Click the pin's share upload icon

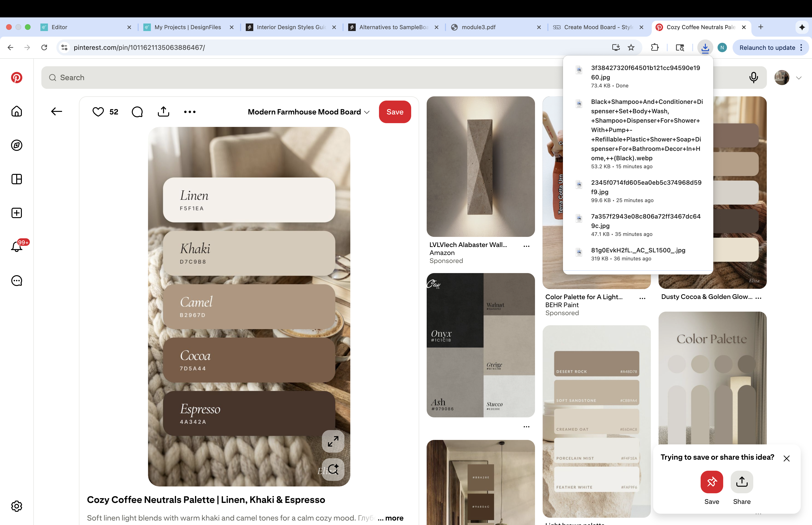[x=163, y=112]
